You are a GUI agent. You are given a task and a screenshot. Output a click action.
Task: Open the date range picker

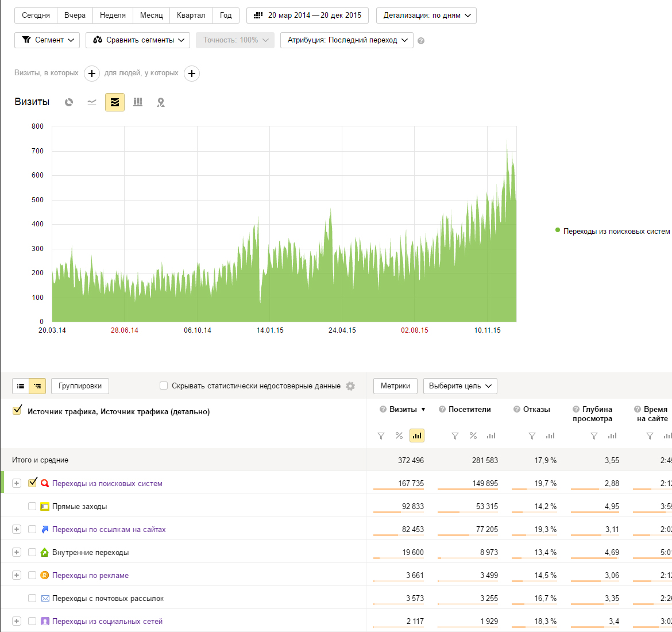click(x=308, y=16)
